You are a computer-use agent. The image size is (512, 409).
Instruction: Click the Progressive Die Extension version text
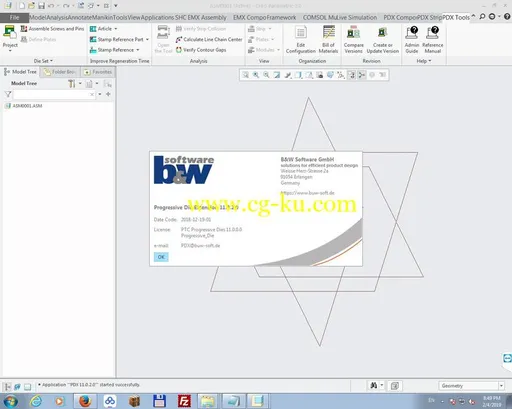pos(196,207)
